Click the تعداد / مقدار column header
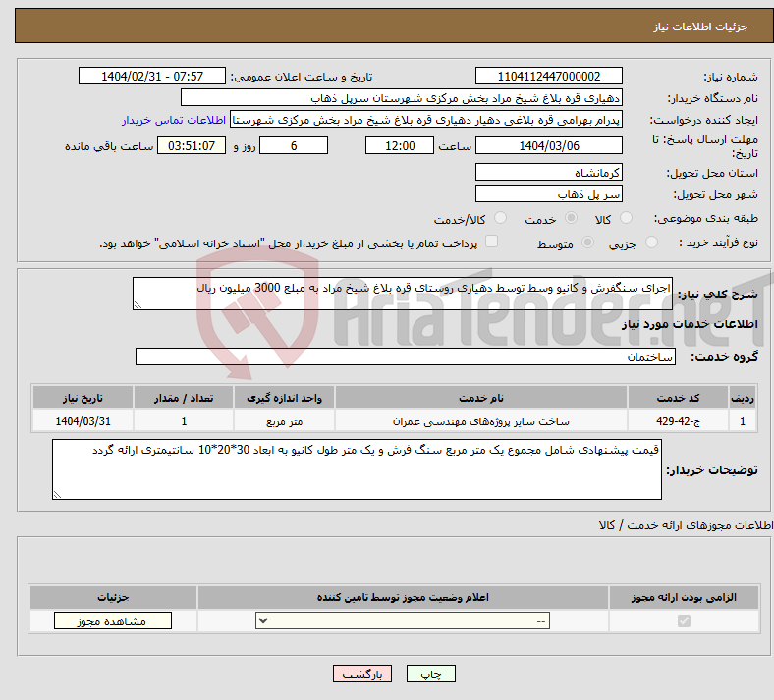 point(183,398)
